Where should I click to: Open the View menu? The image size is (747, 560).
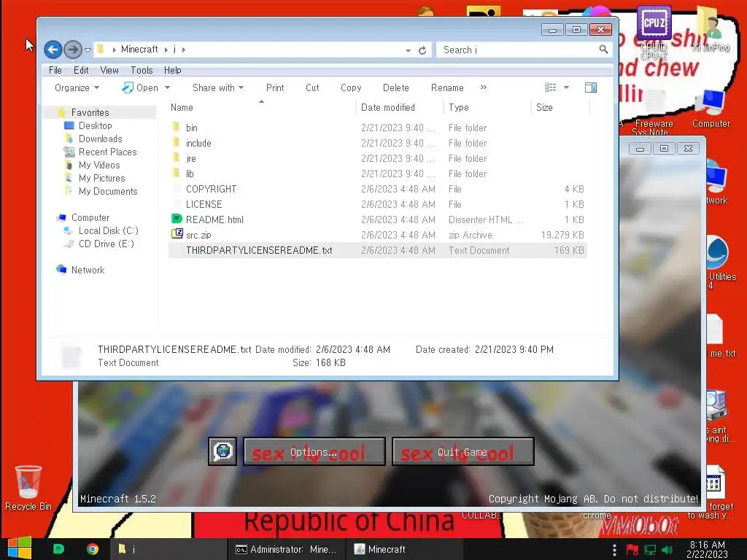(109, 70)
